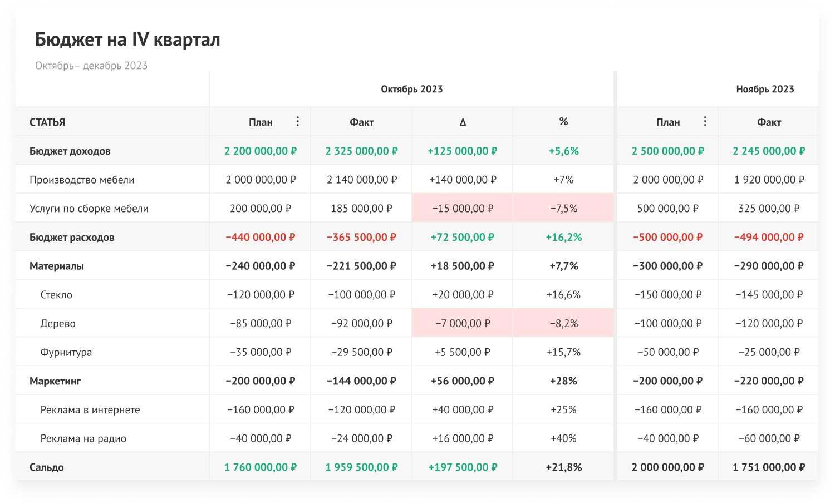Viewport: 835px width, 504px height.
Task: Click October plan cell for Производство мебели
Action: pyautogui.click(x=261, y=180)
